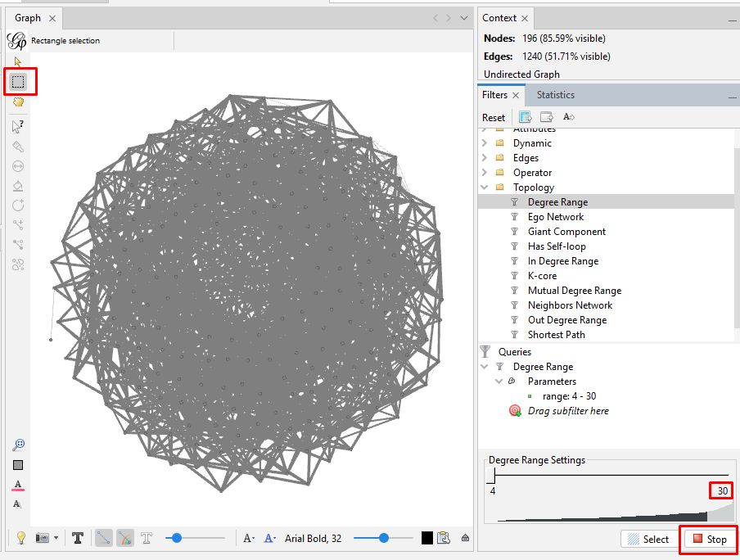Choose the Brush paint bucket tool
740x560 pixels.
pos(18,186)
